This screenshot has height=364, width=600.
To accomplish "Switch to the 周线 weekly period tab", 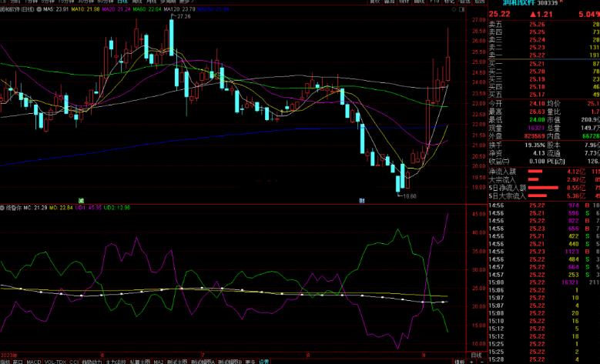I will (137, 2).
